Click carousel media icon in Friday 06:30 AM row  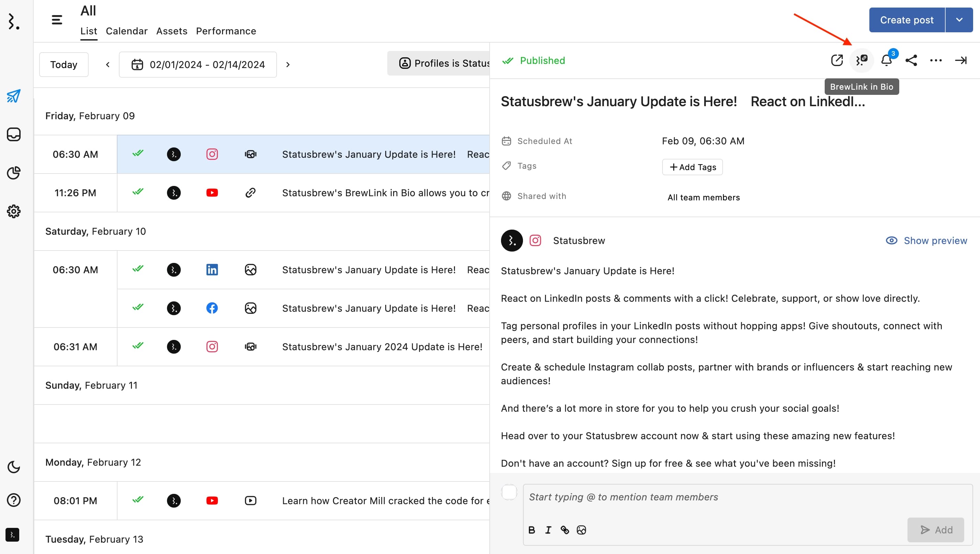coord(251,154)
